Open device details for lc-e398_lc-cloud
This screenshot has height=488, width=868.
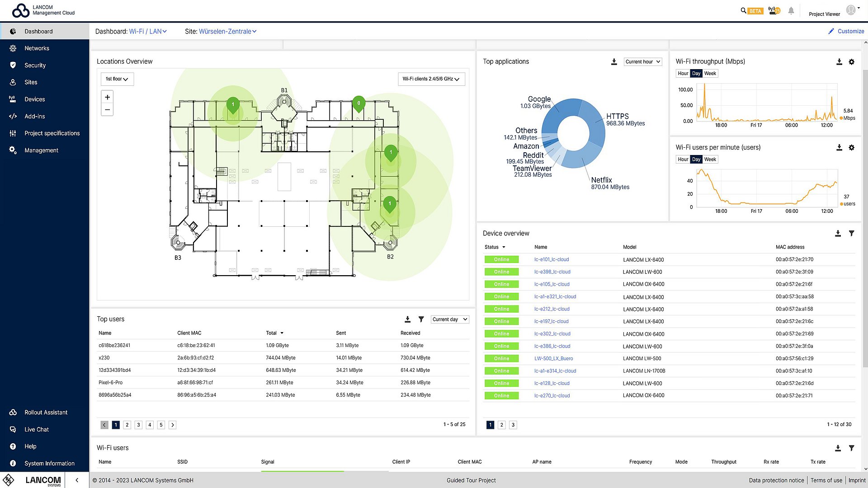552,272
